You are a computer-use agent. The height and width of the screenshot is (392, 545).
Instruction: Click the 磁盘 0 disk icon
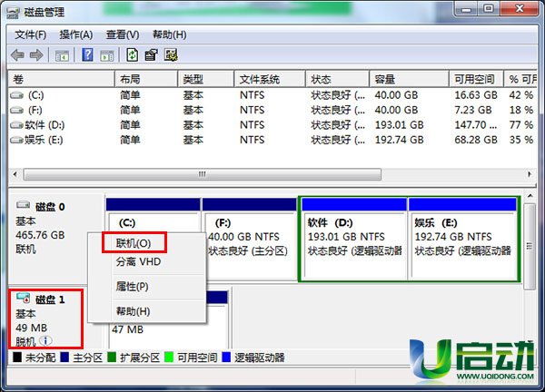[x=24, y=205]
